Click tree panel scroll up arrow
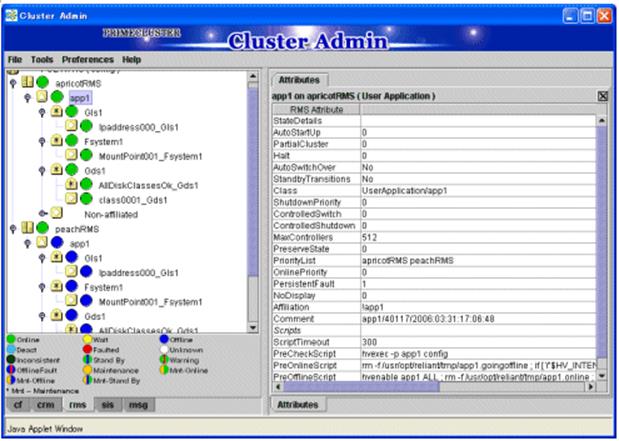The height and width of the screenshot is (441, 619). pos(253,76)
